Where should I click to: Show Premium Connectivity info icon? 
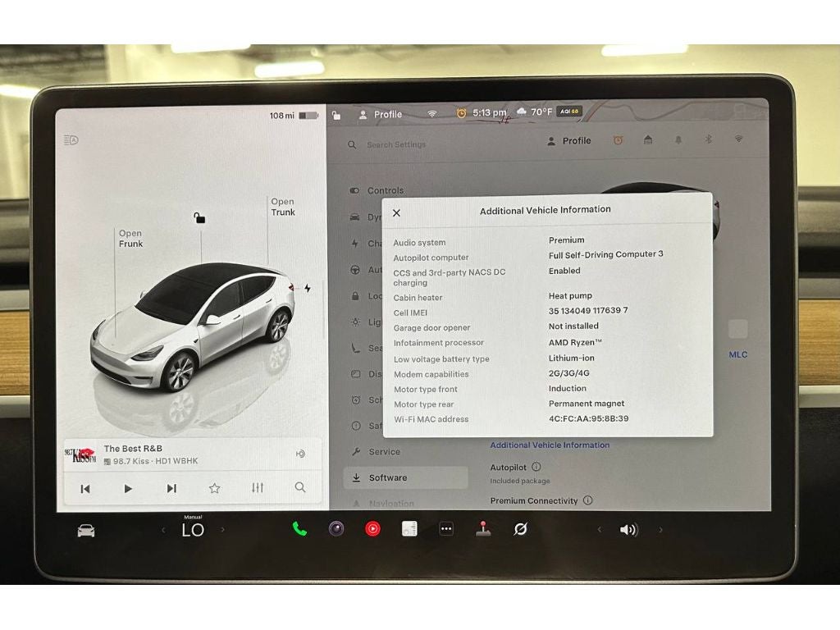[x=587, y=500]
